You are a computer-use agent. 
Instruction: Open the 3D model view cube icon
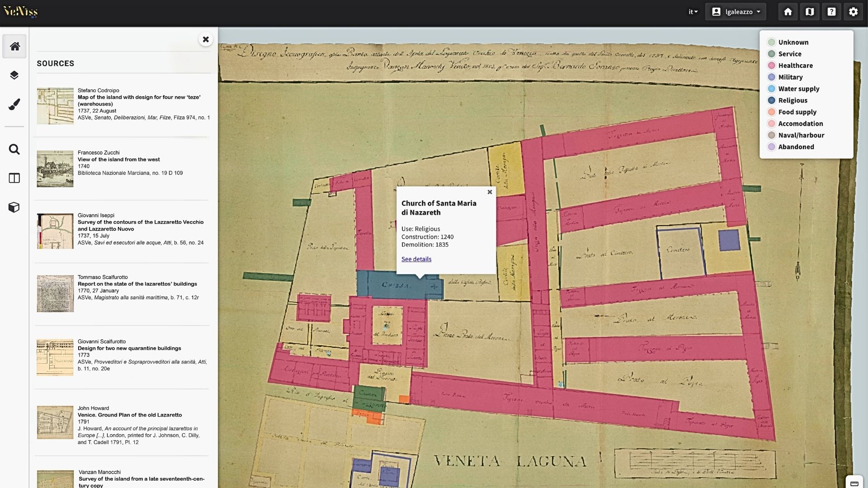tap(14, 207)
